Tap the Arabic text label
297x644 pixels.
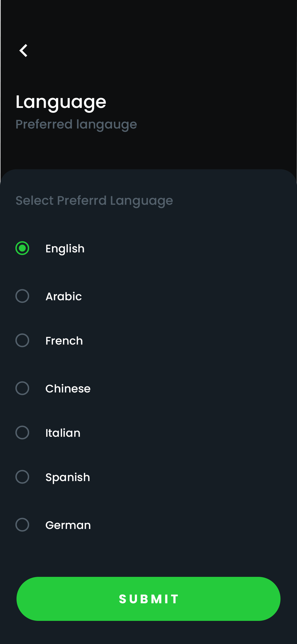[x=64, y=297]
